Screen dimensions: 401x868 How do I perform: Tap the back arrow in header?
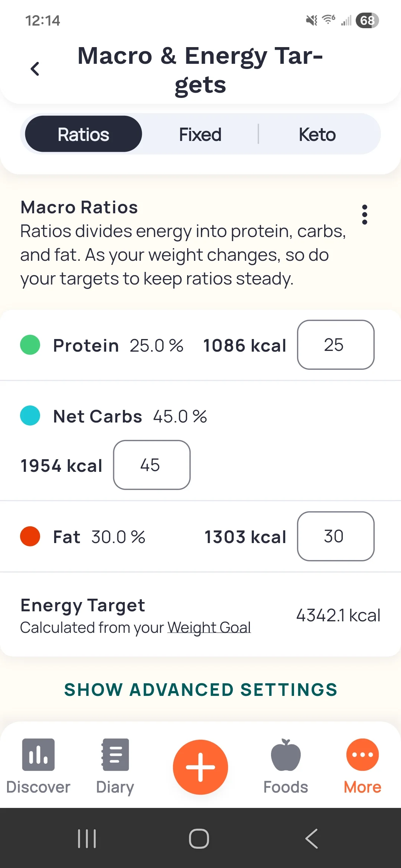(35, 69)
